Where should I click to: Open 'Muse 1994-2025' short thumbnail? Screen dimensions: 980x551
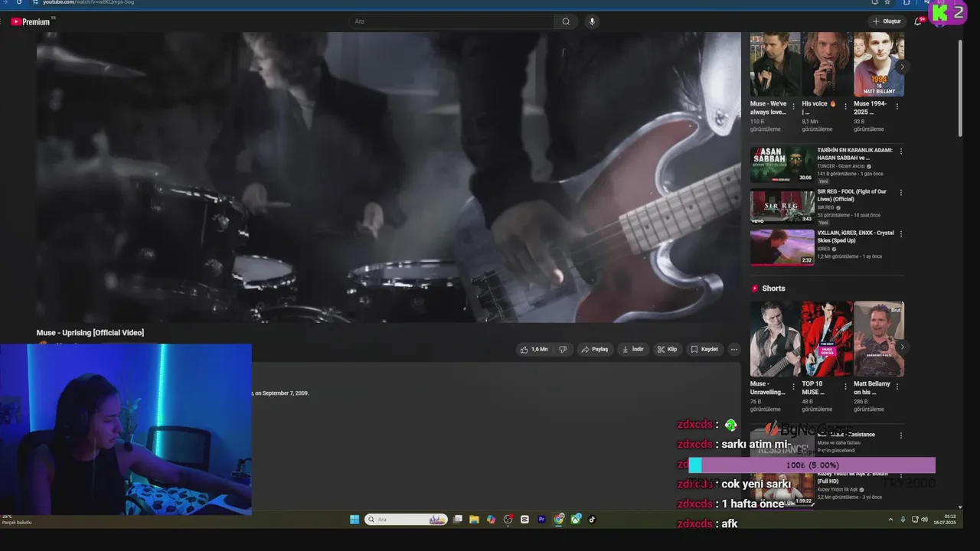point(879,64)
